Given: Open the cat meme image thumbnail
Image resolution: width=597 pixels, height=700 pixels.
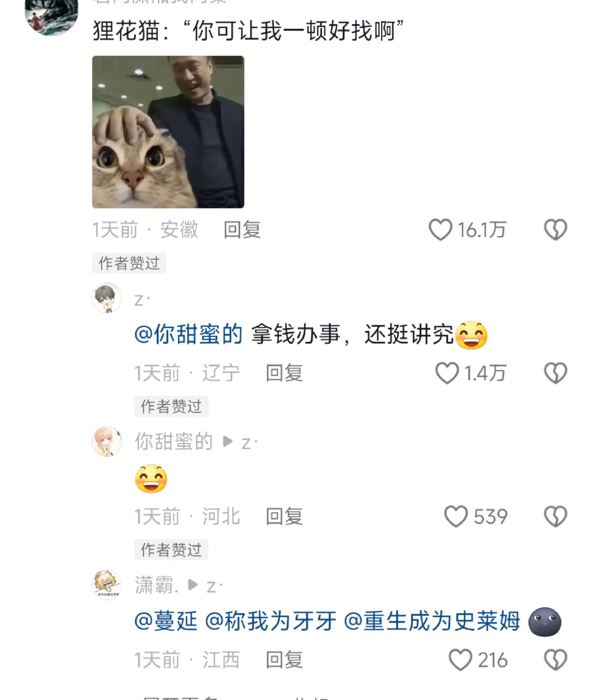Looking at the screenshot, I should (x=168, y=132).
